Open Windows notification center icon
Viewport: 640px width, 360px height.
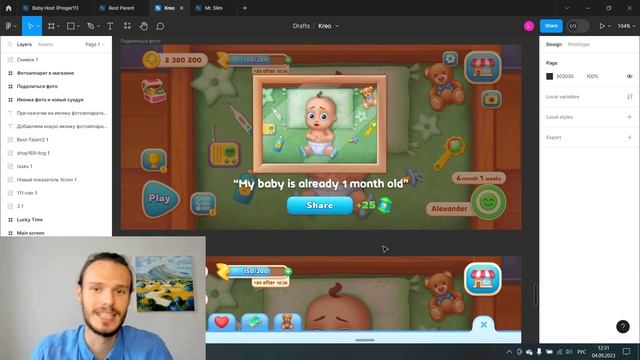(x=626, y=351)
